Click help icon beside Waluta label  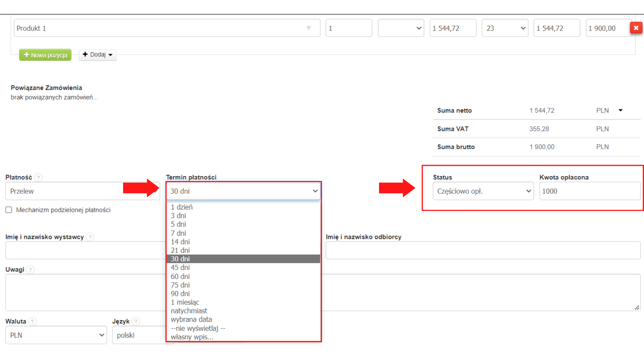[32, 321]
